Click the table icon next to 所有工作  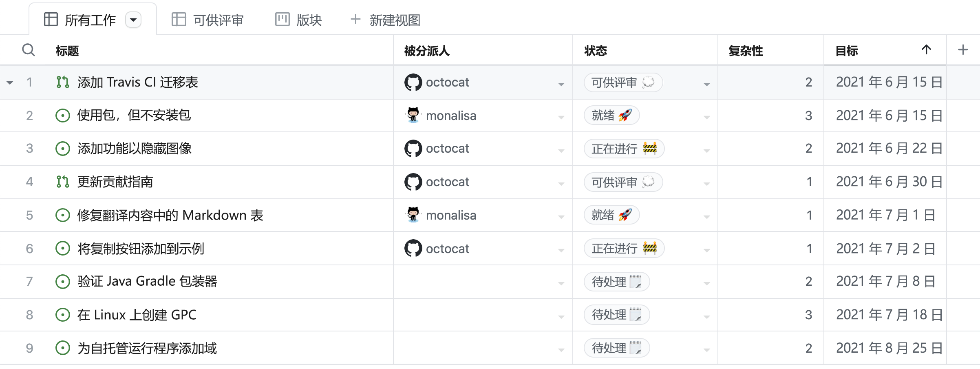click(x=51, y=19)
